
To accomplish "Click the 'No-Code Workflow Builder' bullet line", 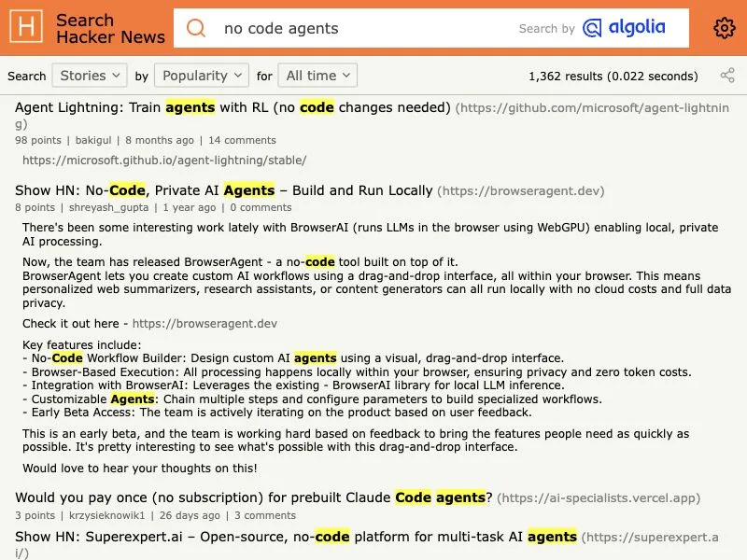I will click(x=293, y=358).
